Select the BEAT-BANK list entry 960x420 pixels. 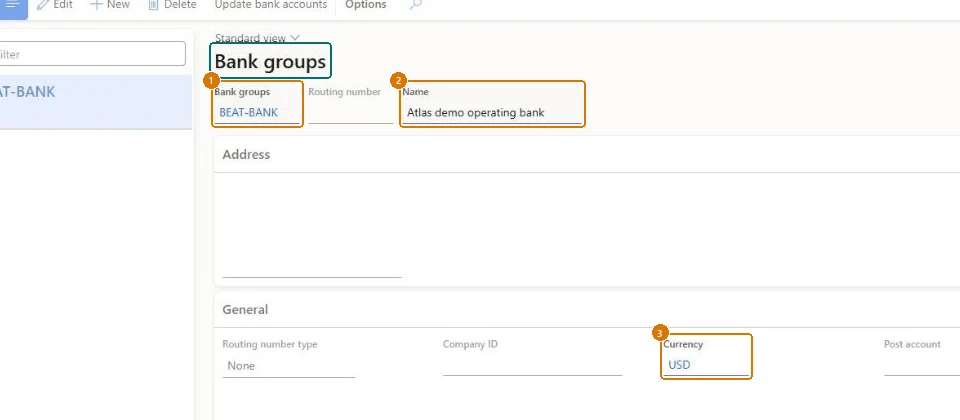pos(96,102)
